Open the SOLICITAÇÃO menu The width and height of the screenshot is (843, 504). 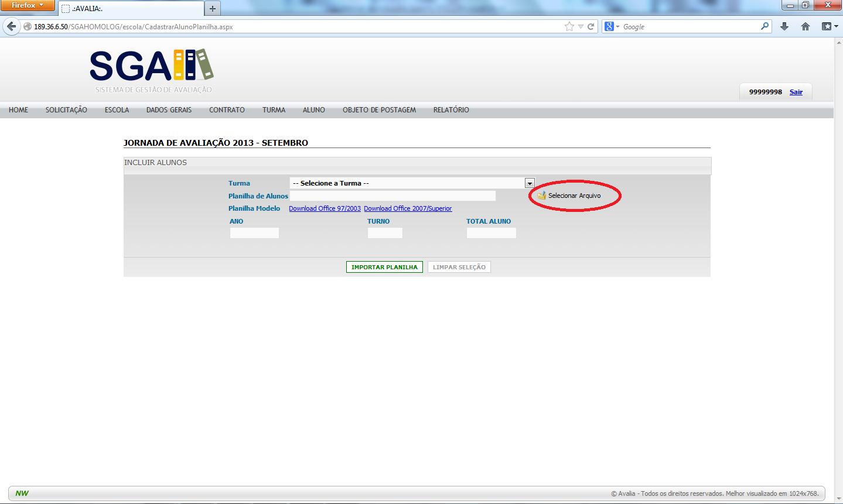pos(66,110)
